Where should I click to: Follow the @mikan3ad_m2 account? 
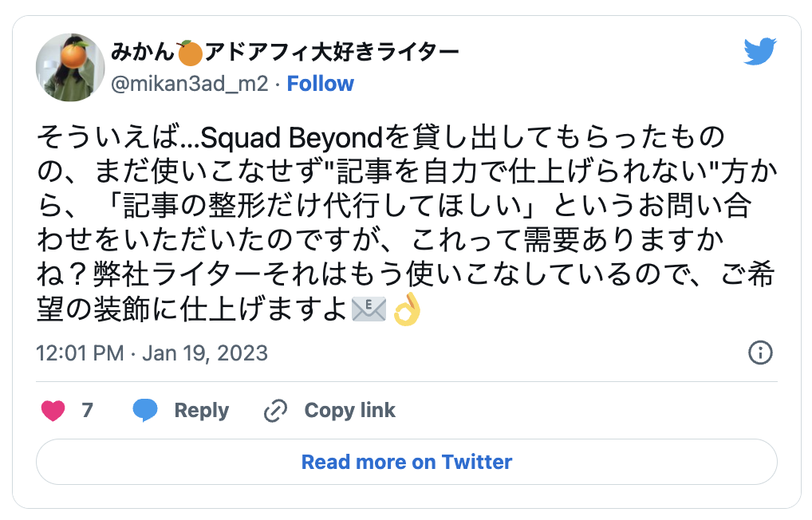coord(321,84)
